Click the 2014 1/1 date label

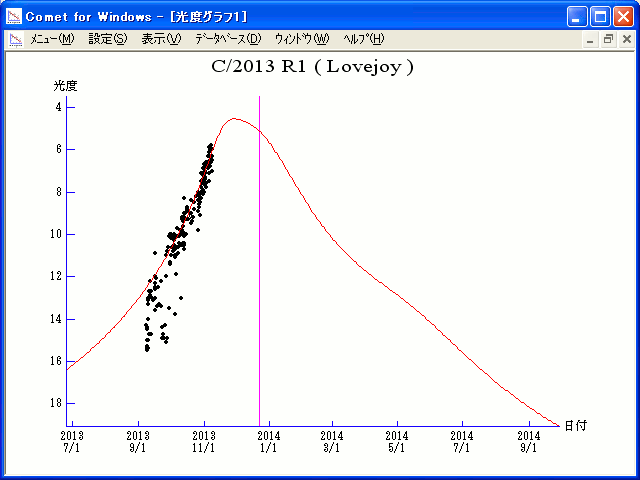(x=269, y=442)
